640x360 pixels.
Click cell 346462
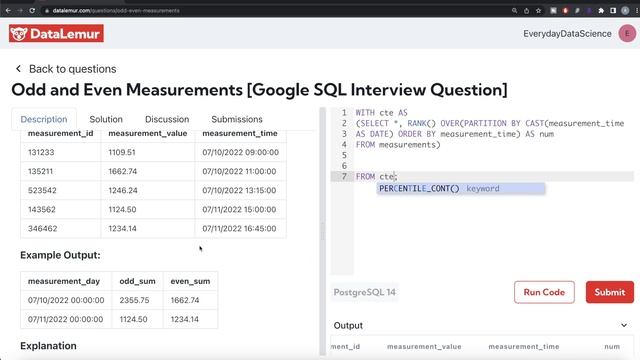(42, 229)
